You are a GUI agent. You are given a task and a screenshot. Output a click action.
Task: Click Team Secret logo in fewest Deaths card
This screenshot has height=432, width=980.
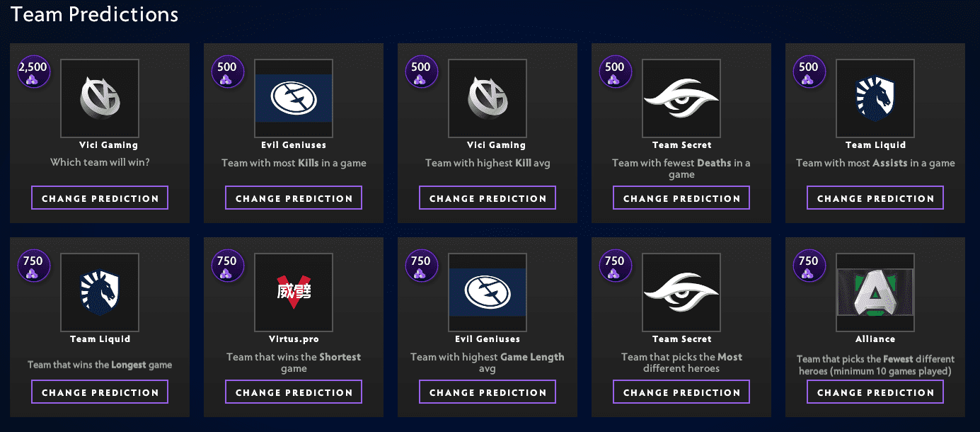click(681, 98)
